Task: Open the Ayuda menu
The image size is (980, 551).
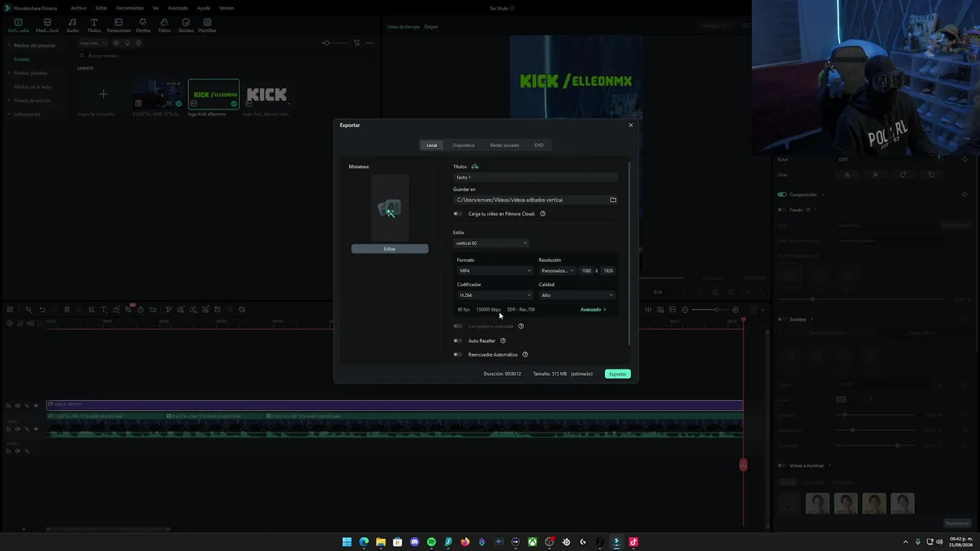Action: click(204, 8)
